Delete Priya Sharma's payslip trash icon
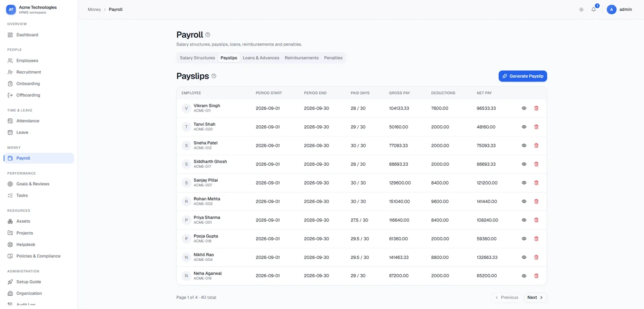Viewport: 644px width, 309px height. [x=536, y=220]
